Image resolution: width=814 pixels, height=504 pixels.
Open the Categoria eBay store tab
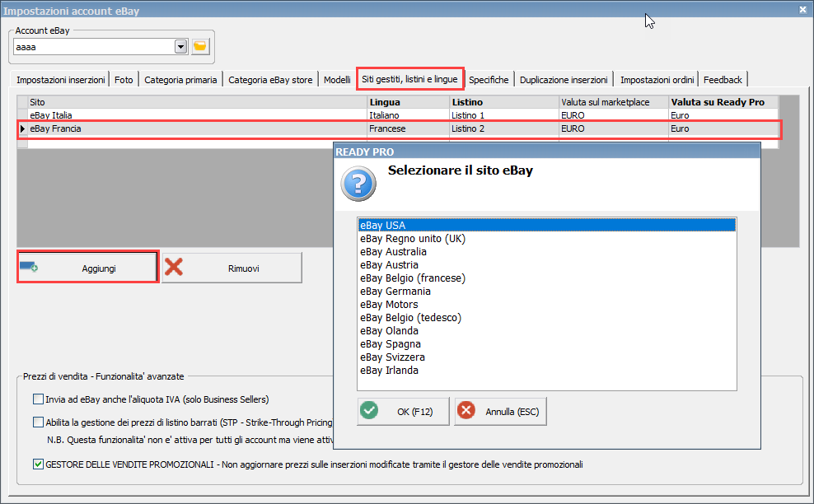(x=270, y=80)
